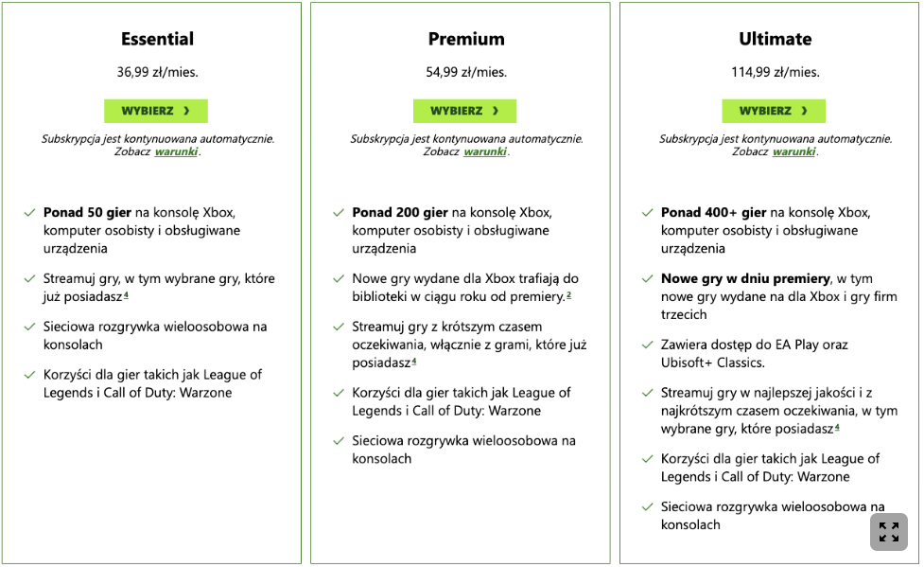Click footnote 4 in Ultimate streaming feature

837,427
